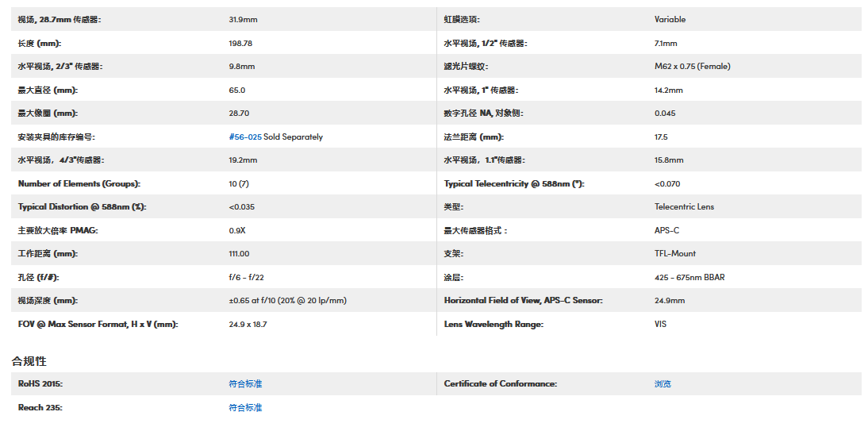Open the Certificate of Conformance 浏览 link
This screenshot has width=868, height=431.
pyautogui.click(x=663, y=383)
